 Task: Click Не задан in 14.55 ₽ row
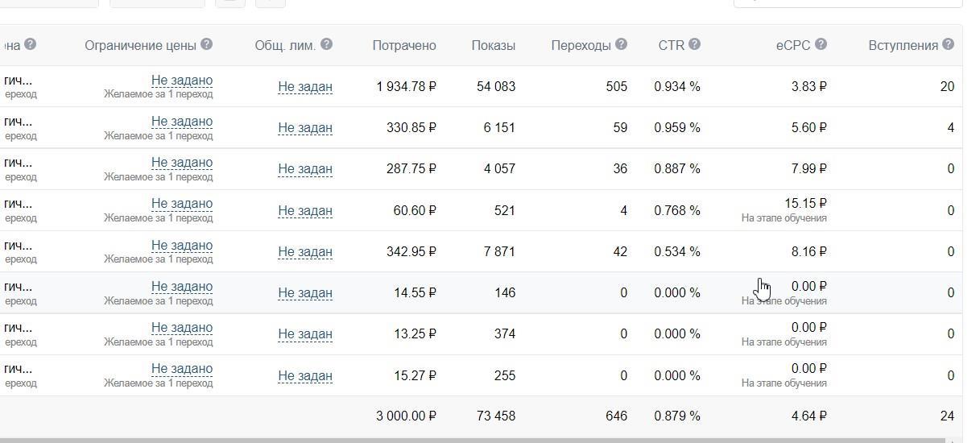pyautogui.click(x=305, y=292)
